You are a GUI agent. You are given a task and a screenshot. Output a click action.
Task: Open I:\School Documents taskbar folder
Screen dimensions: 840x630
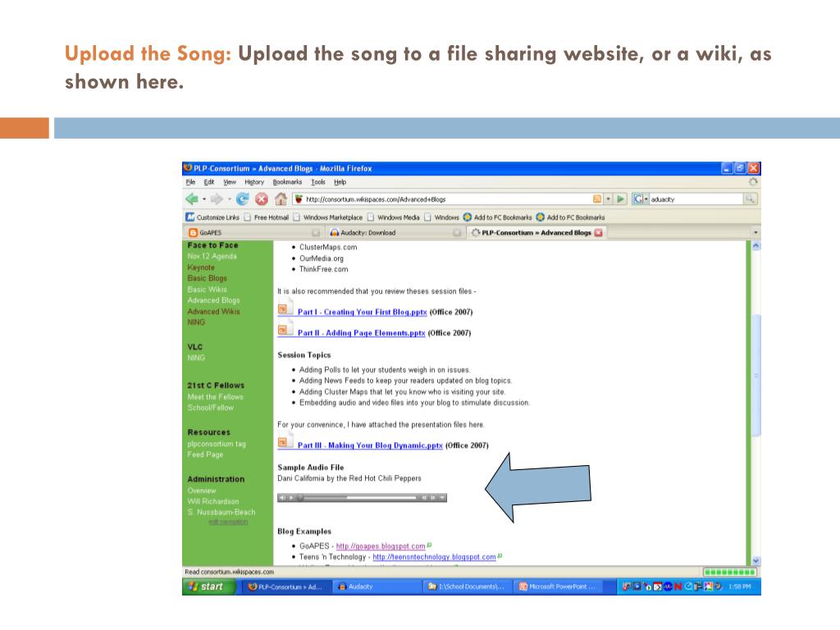tap(468, 587)
